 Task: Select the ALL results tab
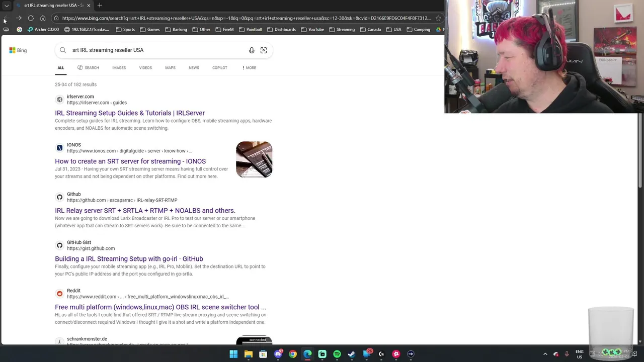pyautogui.click(x=61, y=68)
